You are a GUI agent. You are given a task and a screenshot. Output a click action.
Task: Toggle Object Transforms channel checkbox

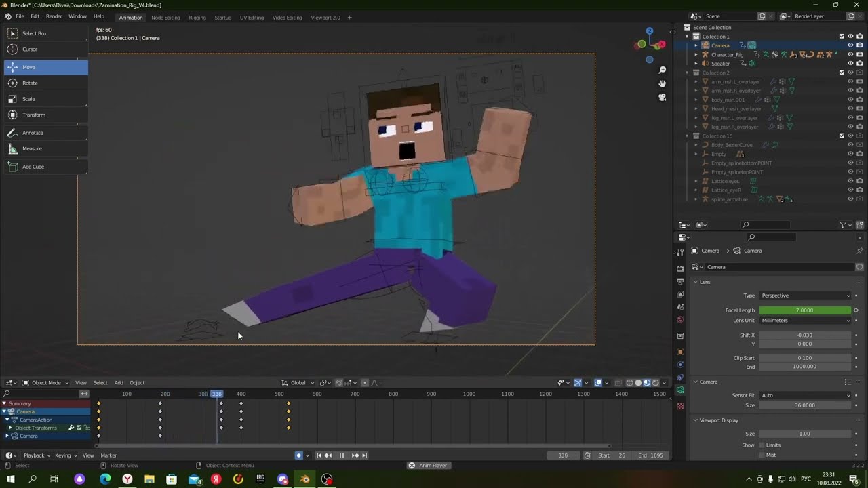coord(79,428)
